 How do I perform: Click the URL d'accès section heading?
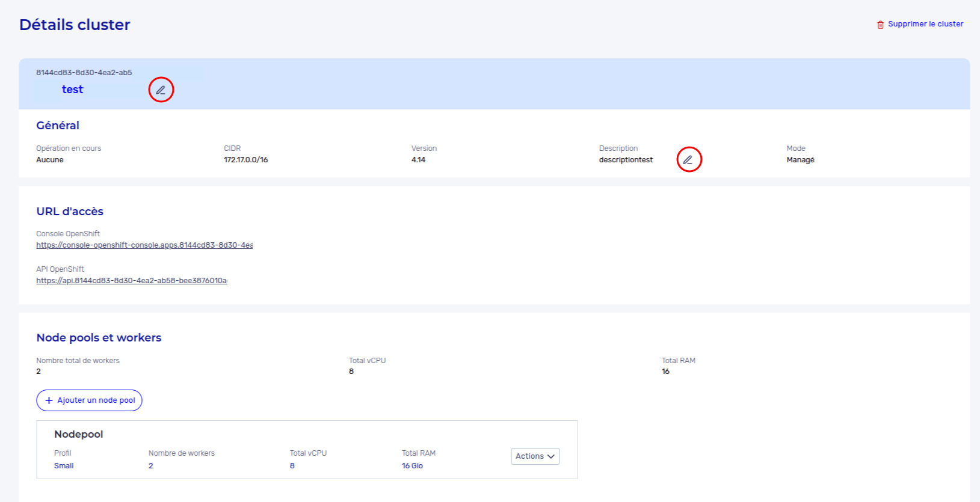[70, 212]
